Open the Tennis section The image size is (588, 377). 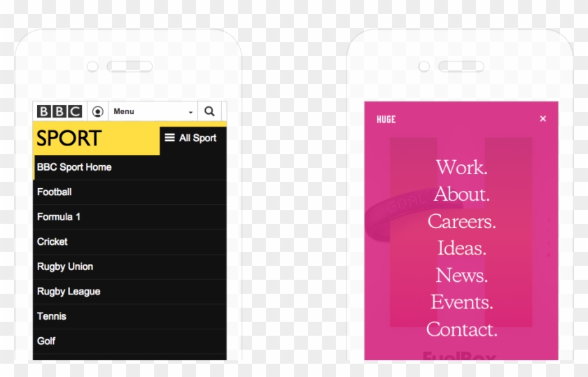tap(52, 316)
